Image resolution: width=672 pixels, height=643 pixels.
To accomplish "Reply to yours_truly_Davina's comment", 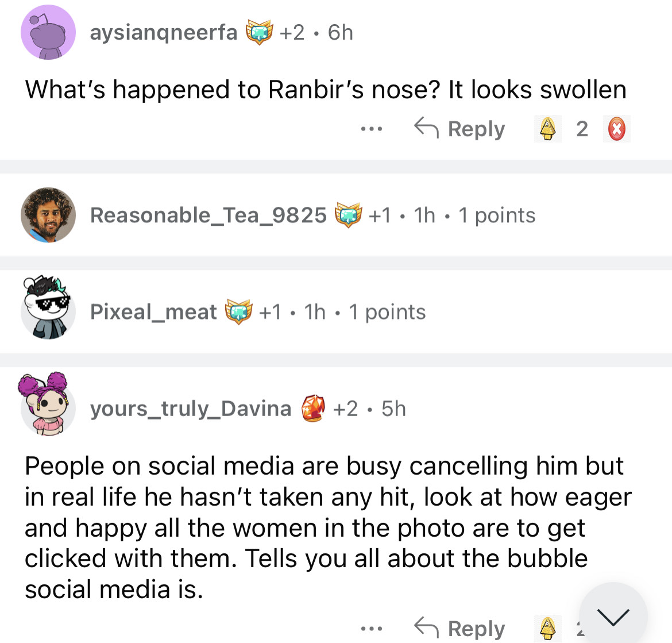I will coord(460,628).
